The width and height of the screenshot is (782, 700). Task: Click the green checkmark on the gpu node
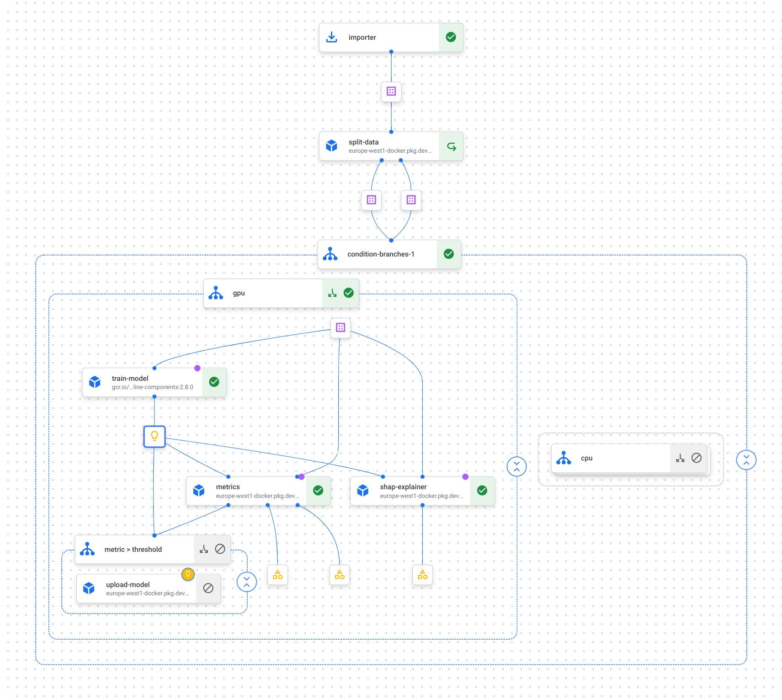[x=349, y=293]
